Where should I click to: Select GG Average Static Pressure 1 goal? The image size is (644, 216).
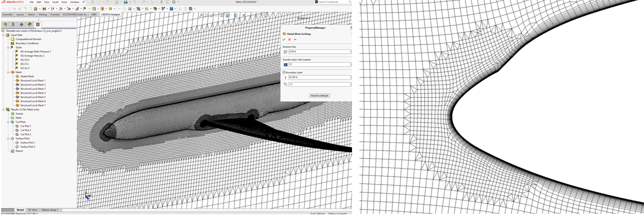point(36,51)
